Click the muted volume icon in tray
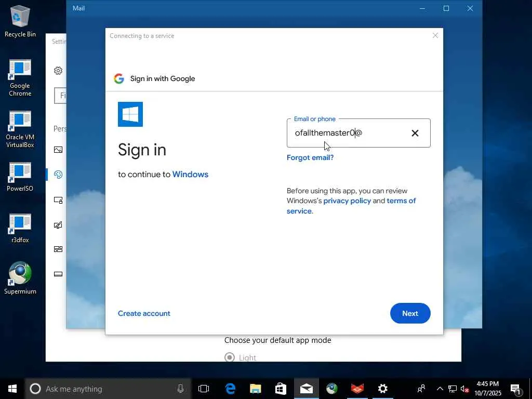The image size is (532, 399). (x=464, y=389)
